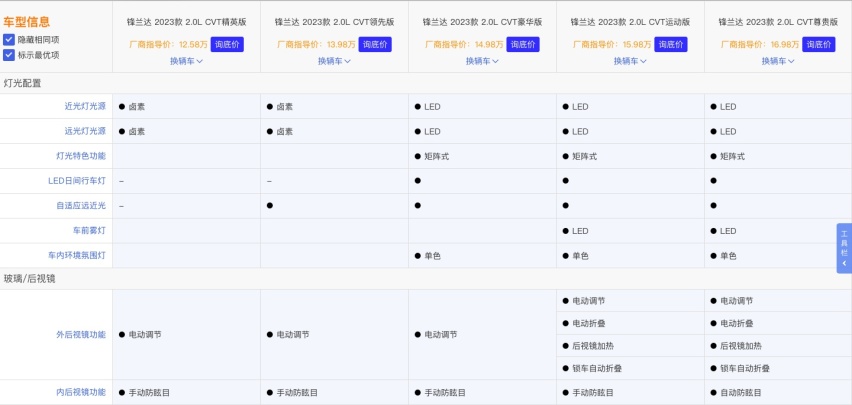Click LED in 豪华版 近光灯光源 cell
852x405 pixels.
point(432,107)
